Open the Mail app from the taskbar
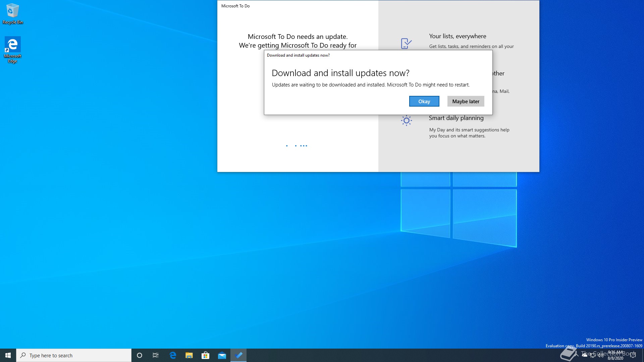The width and height of the screenshot is (644, 362). [x=222, y=355]
